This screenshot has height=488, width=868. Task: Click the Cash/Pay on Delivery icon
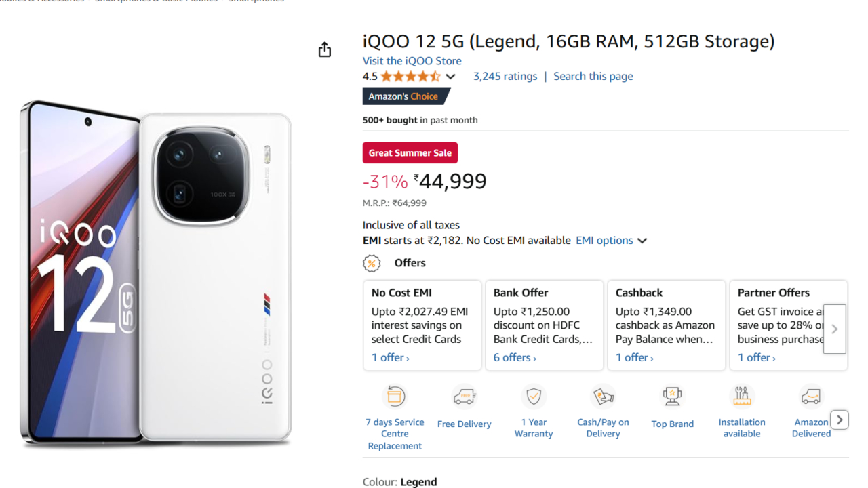[603, 396]
